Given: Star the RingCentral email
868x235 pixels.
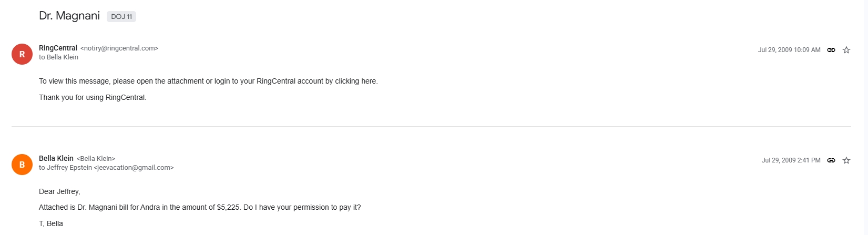Looking at the screenshot, I should click(846, 50).
